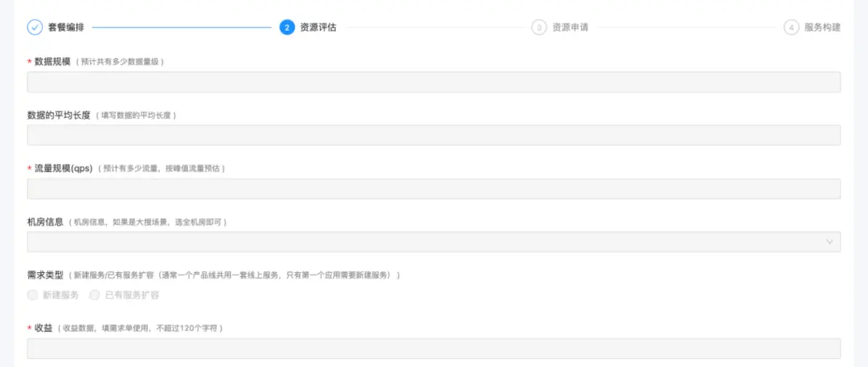The image size is (868, 367).
Task: Click the 收益 field label
Action: [x=43, y=328]
